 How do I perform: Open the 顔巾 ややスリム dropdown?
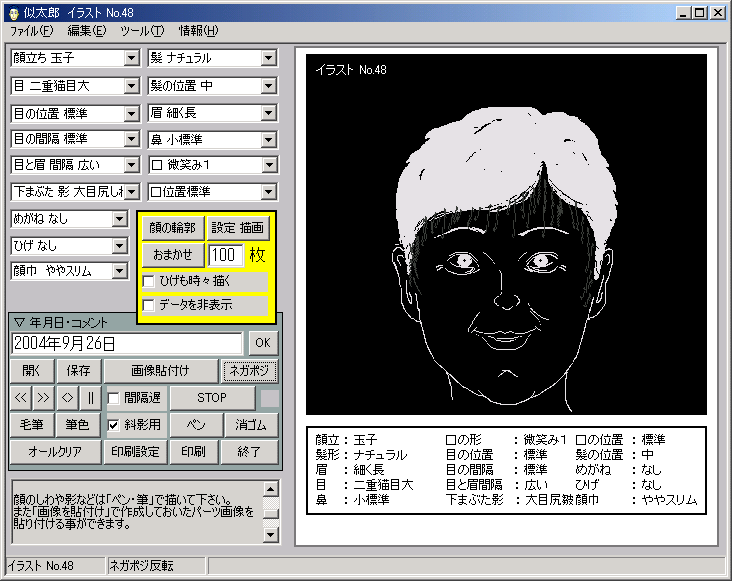point(120,271)
